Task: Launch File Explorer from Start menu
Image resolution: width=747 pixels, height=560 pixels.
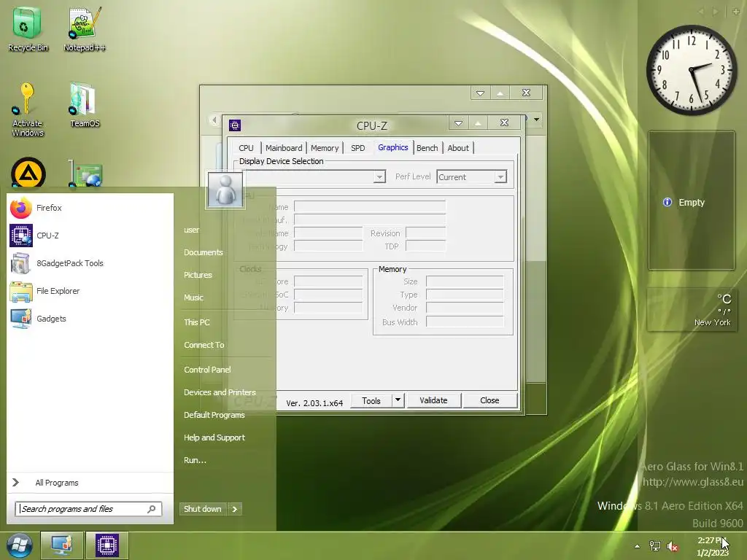Action: [90, 291]
